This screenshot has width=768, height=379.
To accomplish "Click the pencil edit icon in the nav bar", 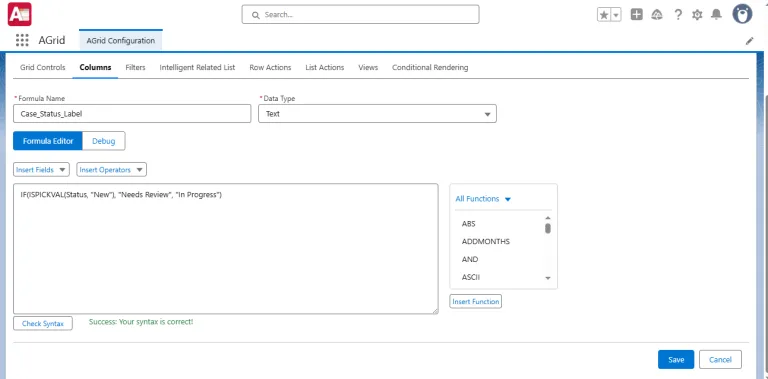I will coord(749,41).
